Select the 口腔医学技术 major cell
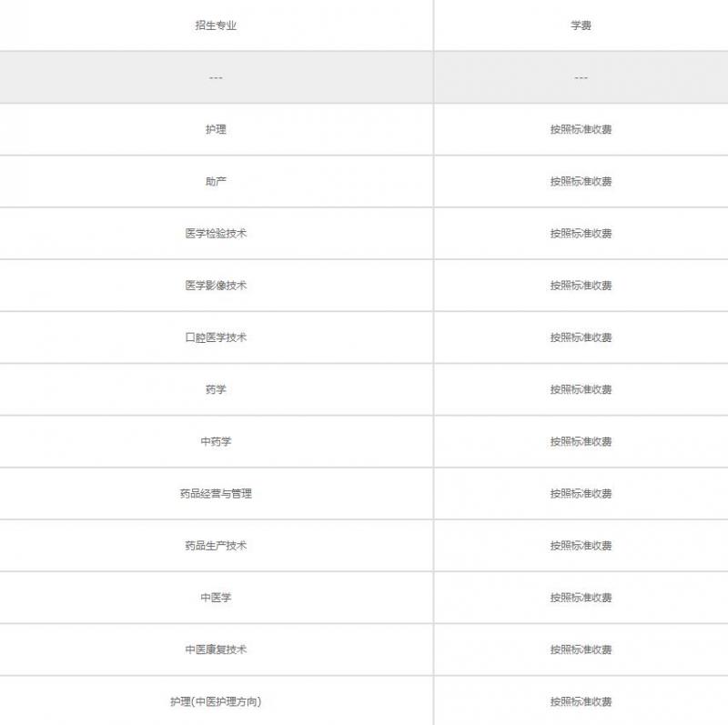This screenshot has height=725, width=728. click(216, 337)
